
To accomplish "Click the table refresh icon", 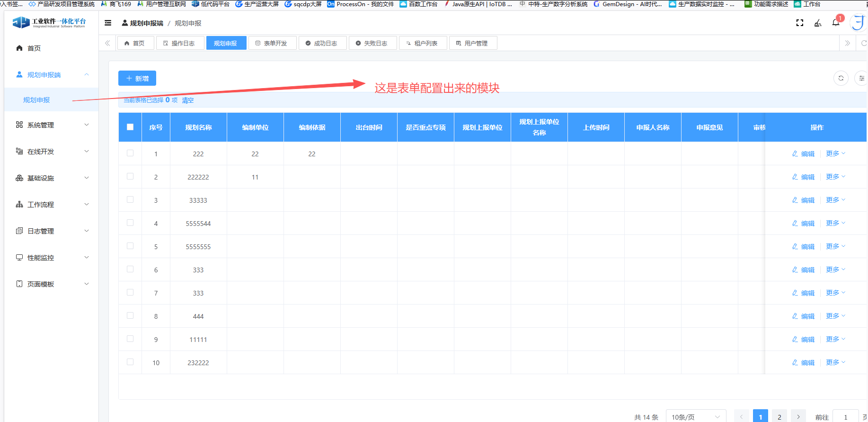I will [841, 78].
